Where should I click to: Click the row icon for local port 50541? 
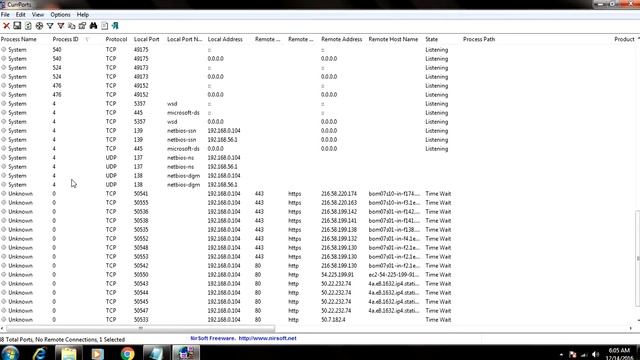tap(4, 193)
